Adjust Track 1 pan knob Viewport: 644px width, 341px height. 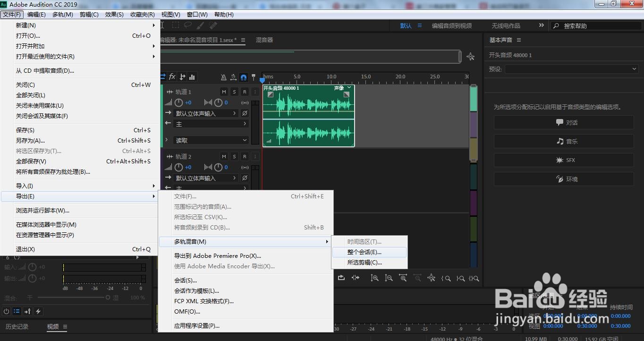click(219, 102)
